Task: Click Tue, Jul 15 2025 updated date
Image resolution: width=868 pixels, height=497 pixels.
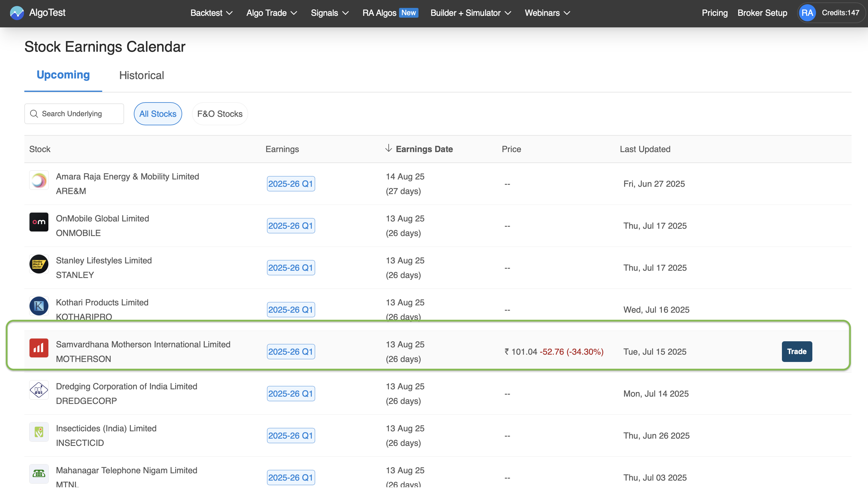Action: [x=655, y=352]
